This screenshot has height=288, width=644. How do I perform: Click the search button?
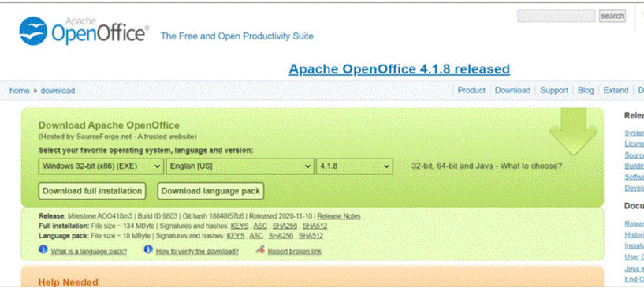tap(612, 16)
